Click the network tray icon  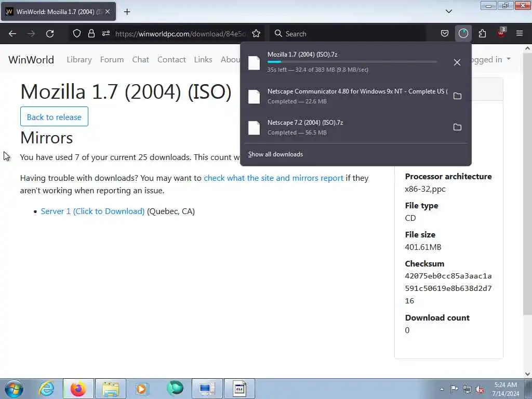(467, 389)
